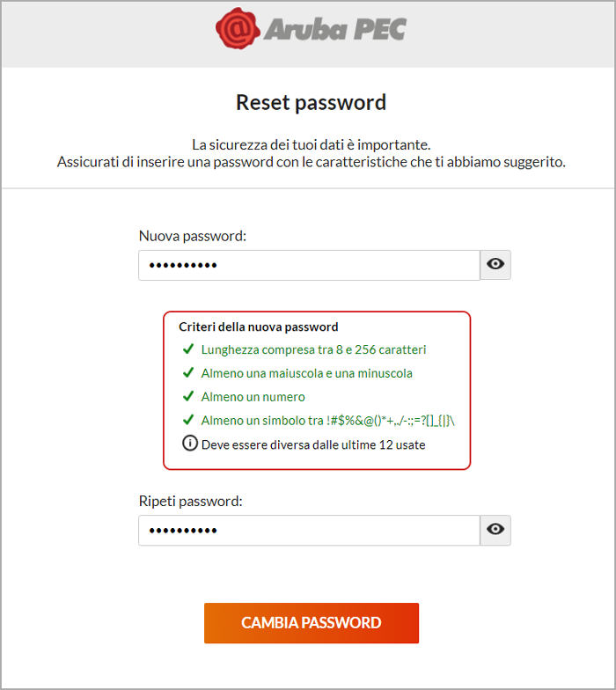
Task: Show the Nuova password characters
Action: 495,264
